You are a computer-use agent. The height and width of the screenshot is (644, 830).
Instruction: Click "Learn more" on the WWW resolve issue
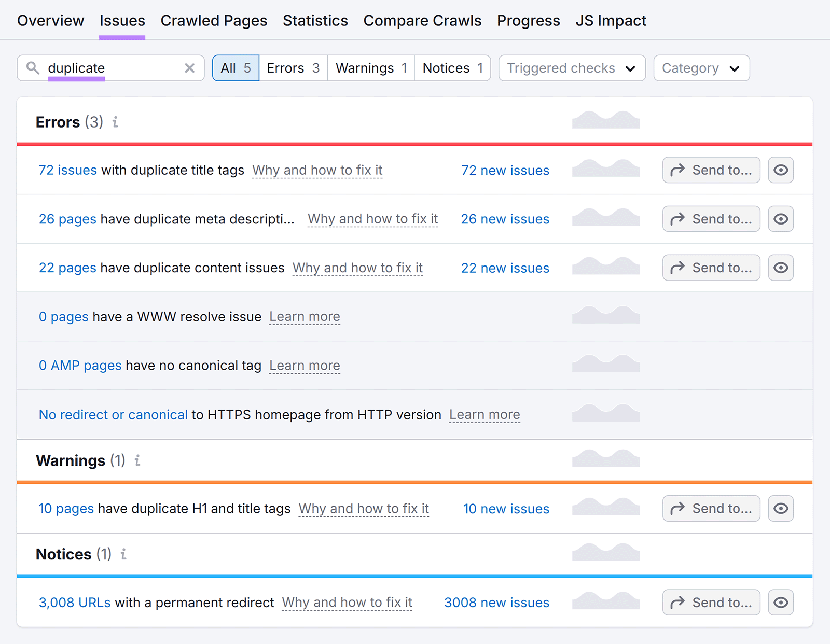point(305,316)
